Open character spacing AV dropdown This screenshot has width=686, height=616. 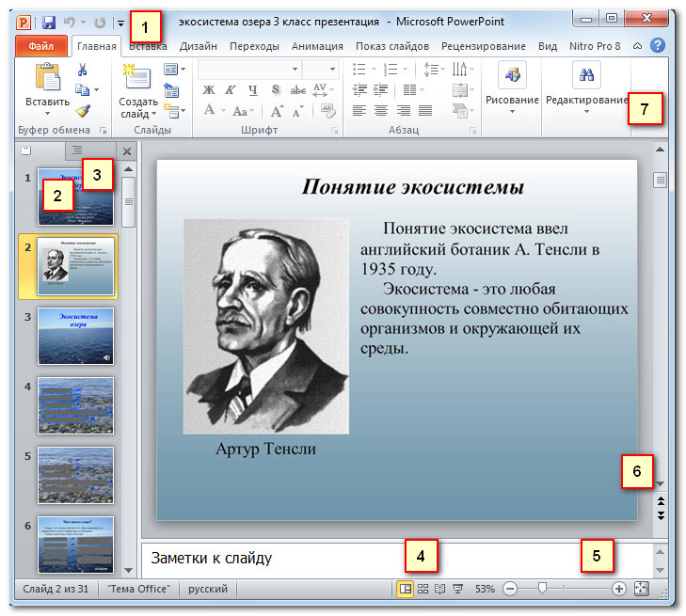pos(324,89)
